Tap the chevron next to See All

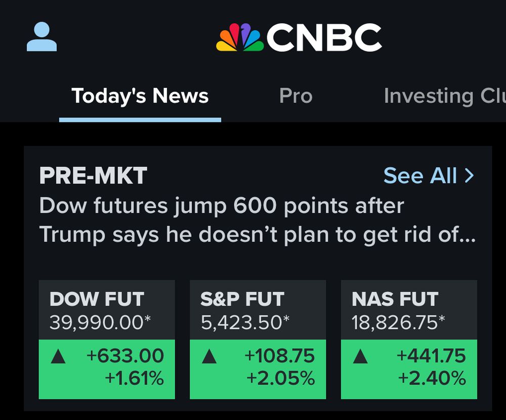coord(469,176)
